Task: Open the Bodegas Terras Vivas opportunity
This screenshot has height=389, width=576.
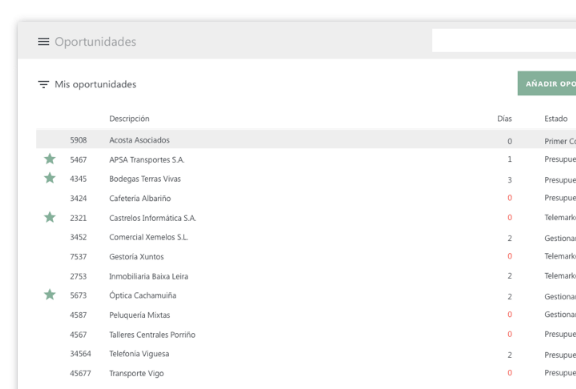Action: (145, 179)
